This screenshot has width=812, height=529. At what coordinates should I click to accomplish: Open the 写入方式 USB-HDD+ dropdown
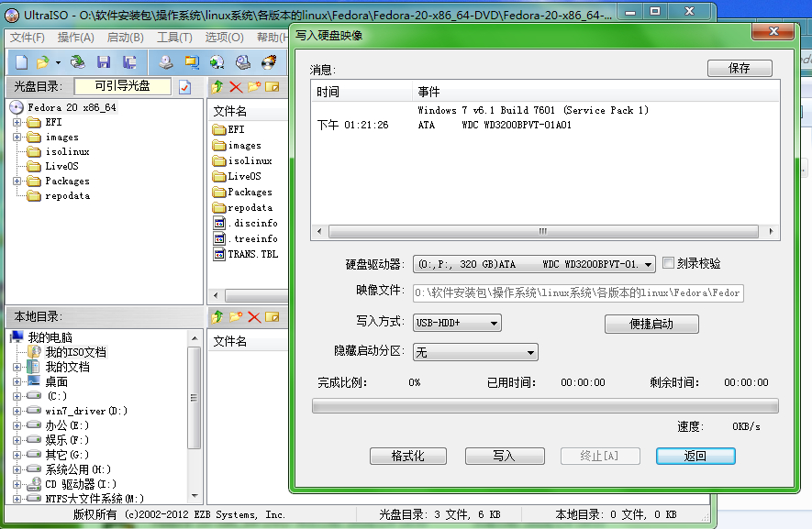[x=494, y=323]
